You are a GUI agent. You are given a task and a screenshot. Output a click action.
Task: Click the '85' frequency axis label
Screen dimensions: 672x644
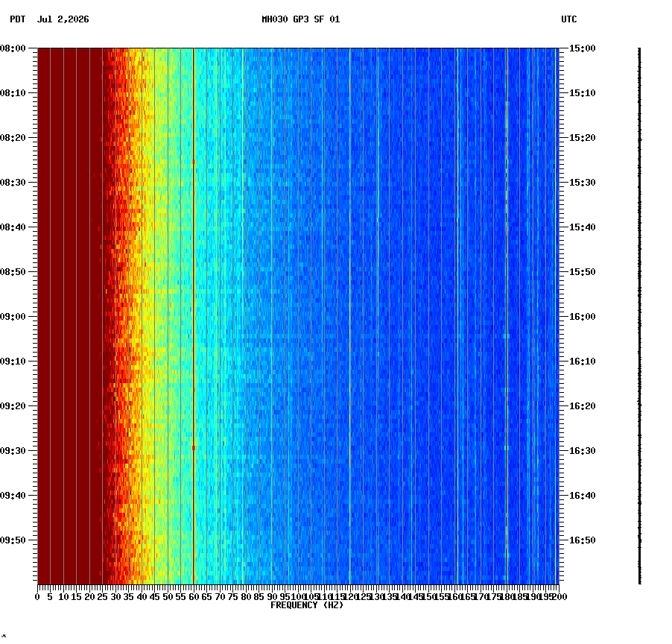click(x=259, y=597)
